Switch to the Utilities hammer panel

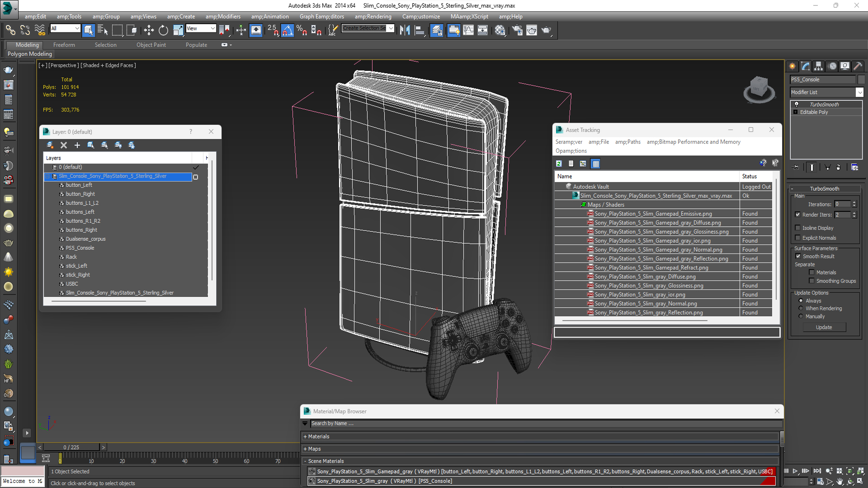858,66
